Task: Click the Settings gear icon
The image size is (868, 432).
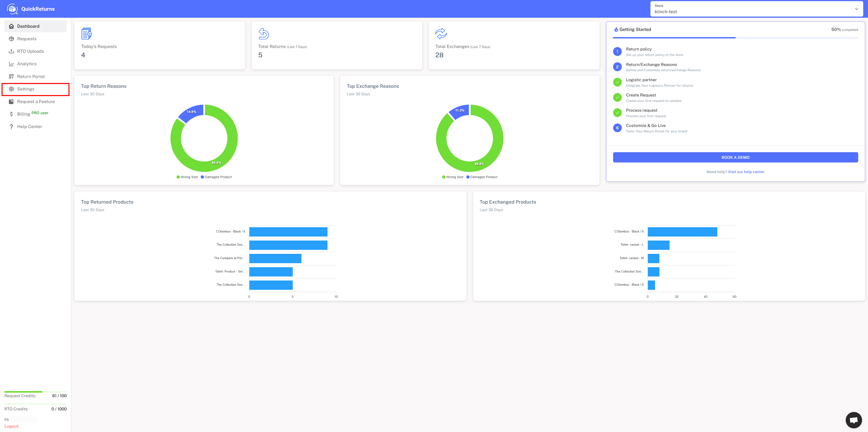Action: [11, 89]
